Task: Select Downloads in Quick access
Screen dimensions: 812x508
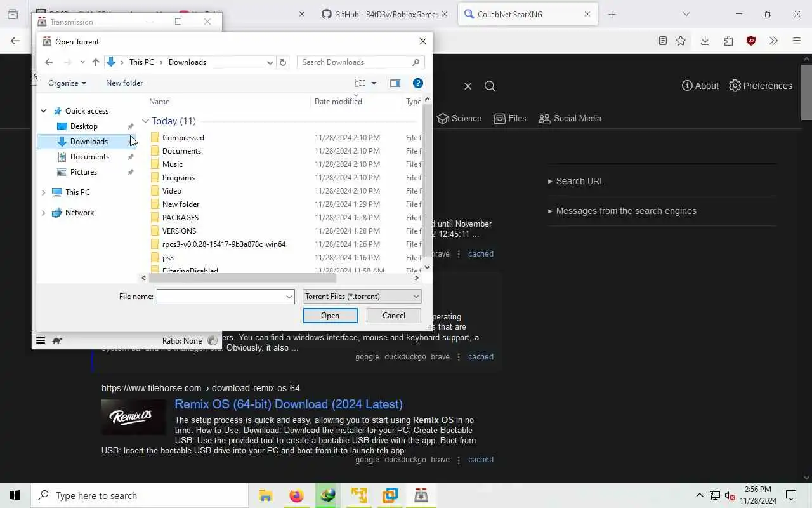Action: click(89, 142)
